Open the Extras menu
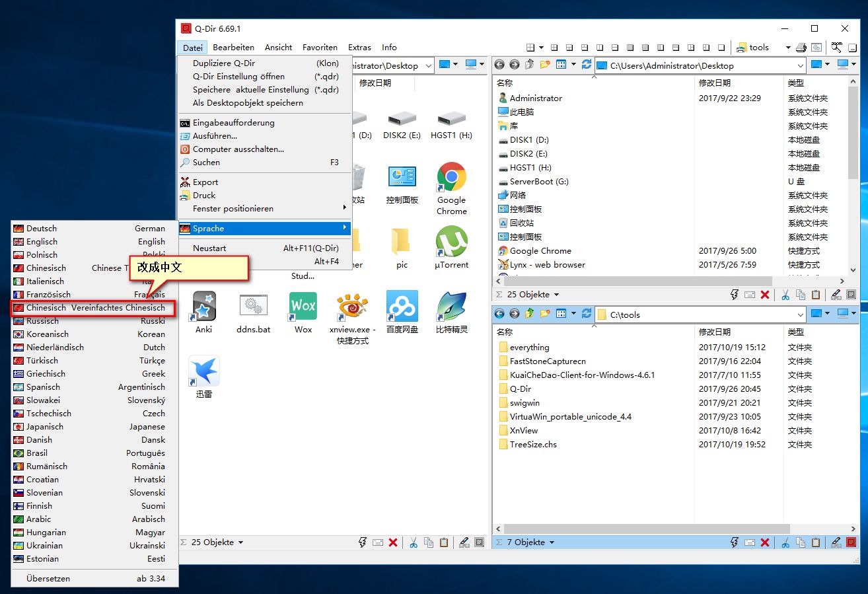The image size is (868, 594). (360, 48)
